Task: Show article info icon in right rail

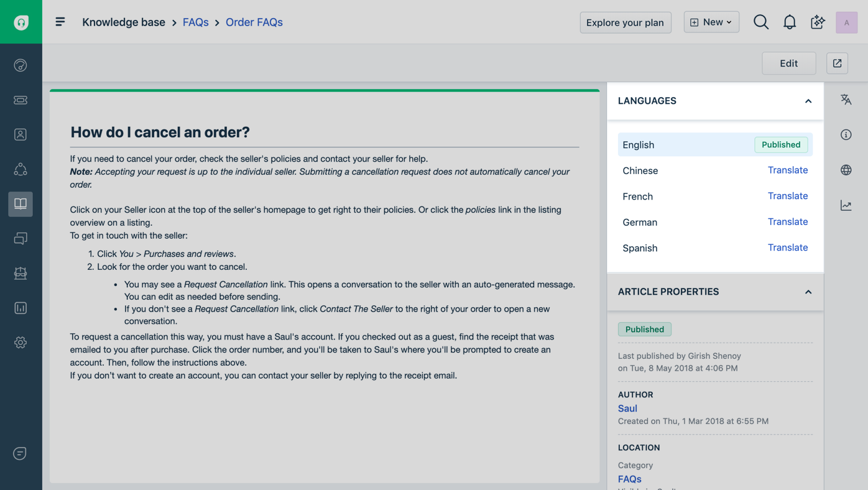Action: pos(846,135)
